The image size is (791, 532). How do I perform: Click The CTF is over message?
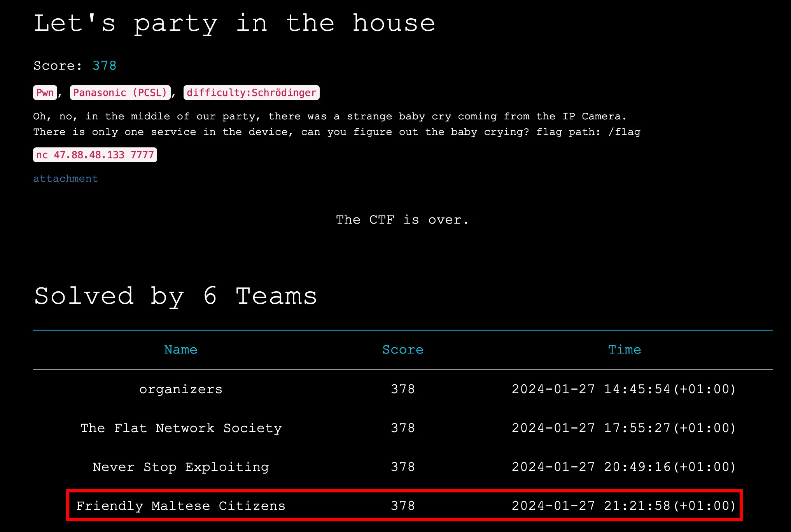pos(402,220)
